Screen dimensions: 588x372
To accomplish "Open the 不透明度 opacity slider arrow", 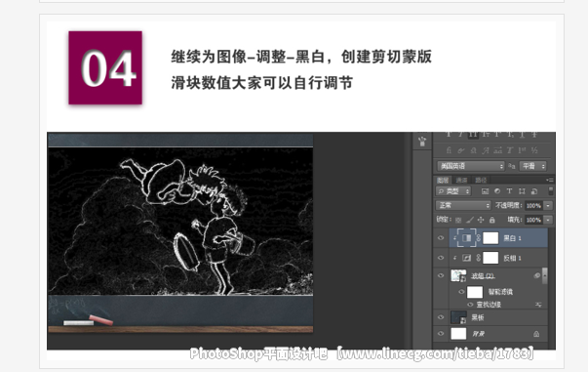I will click(548, 205).
